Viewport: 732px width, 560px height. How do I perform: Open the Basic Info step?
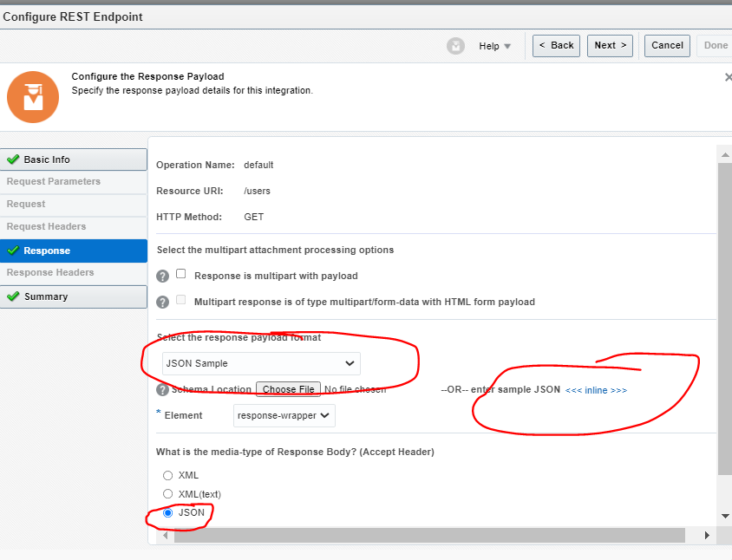tap(74, 160)
